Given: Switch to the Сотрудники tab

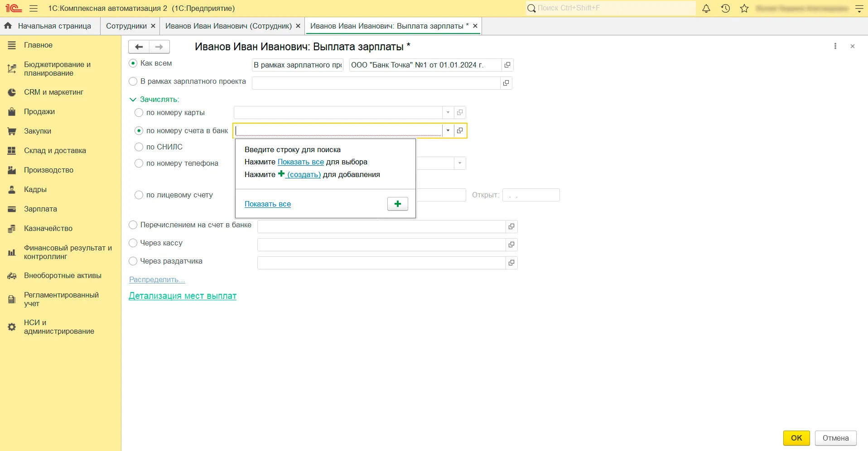Looking at the screenshot, I should (126, 26).
